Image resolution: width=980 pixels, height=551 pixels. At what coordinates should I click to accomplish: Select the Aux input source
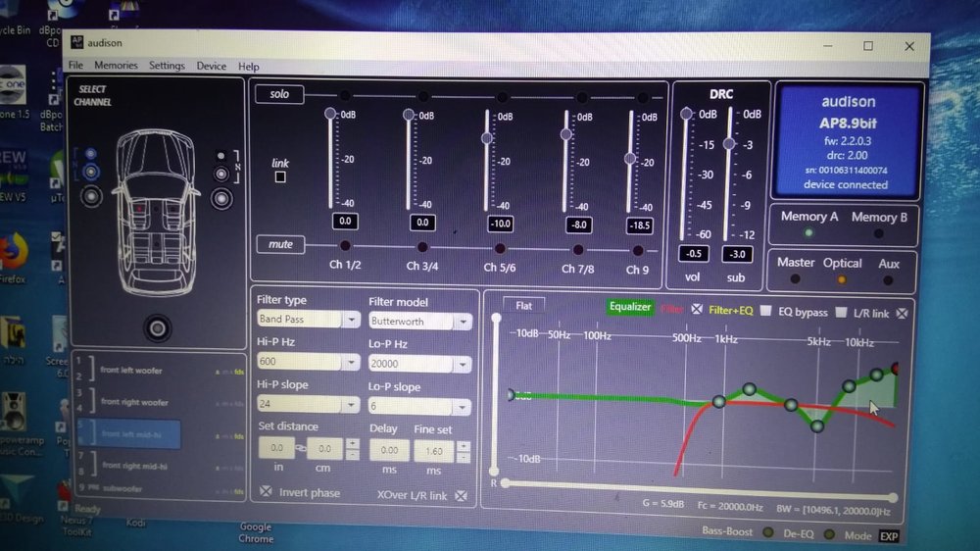point(888,280)
